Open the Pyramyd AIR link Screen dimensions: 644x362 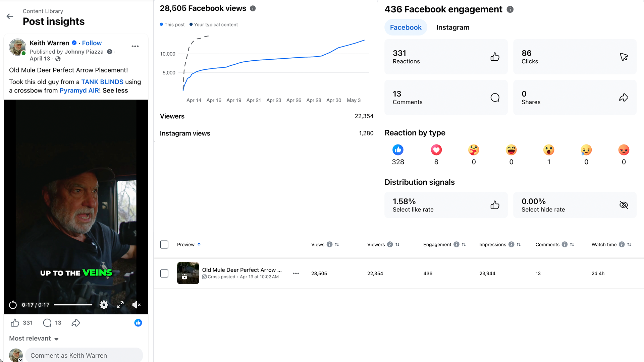(79, 90)
